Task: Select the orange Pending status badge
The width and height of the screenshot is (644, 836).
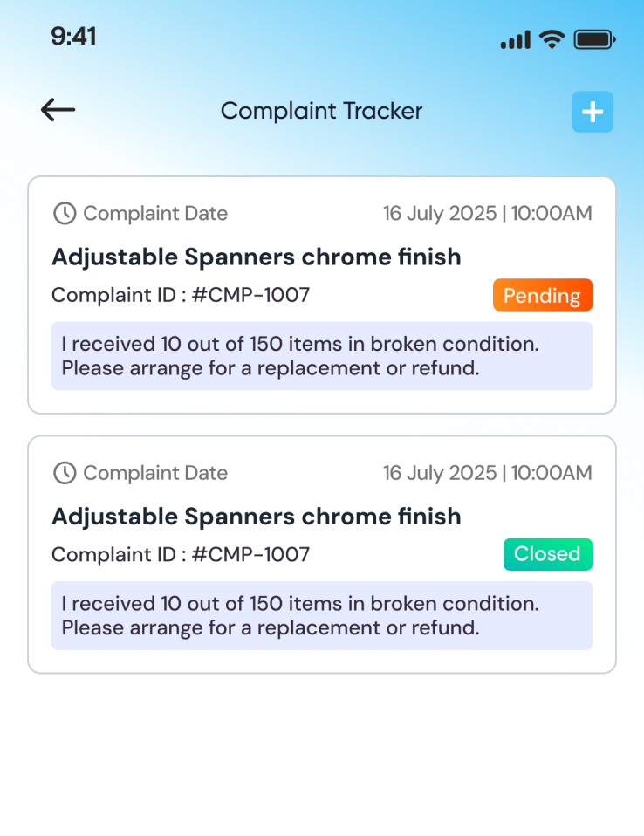Action: (542, 296)
